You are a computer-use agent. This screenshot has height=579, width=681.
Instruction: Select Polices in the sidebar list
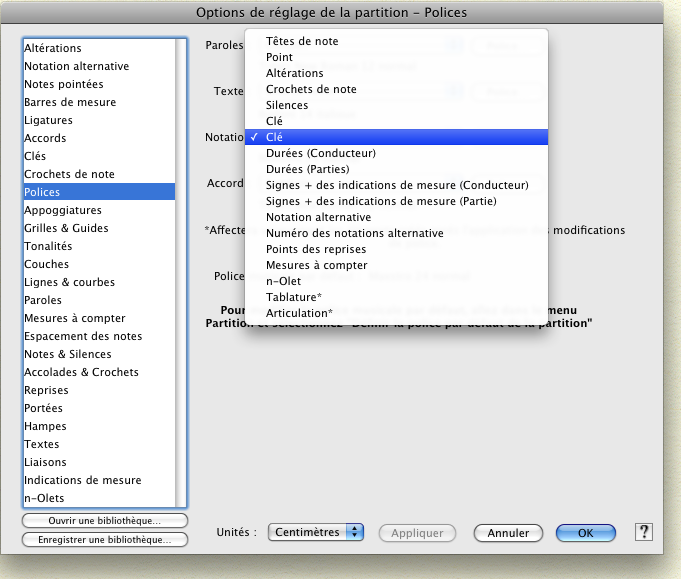coord(42,192)
